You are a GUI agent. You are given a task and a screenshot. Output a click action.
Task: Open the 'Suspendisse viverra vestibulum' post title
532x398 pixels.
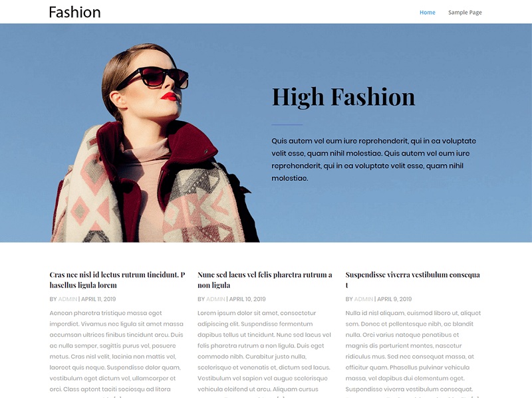[412, 280]
